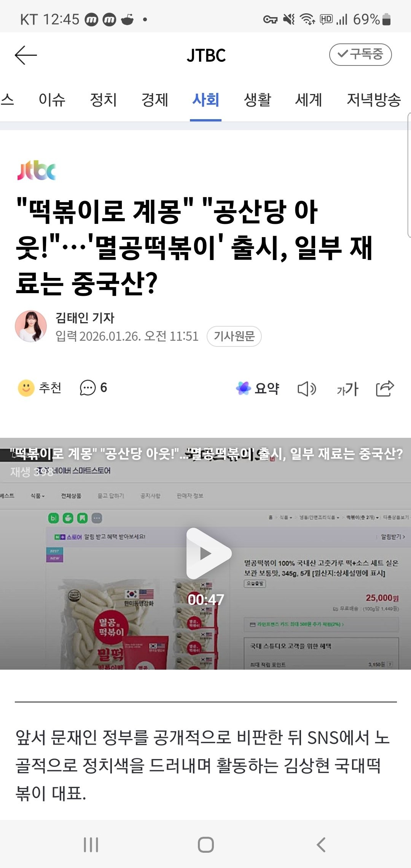Tap the back arrow icon

click(26, 55)
